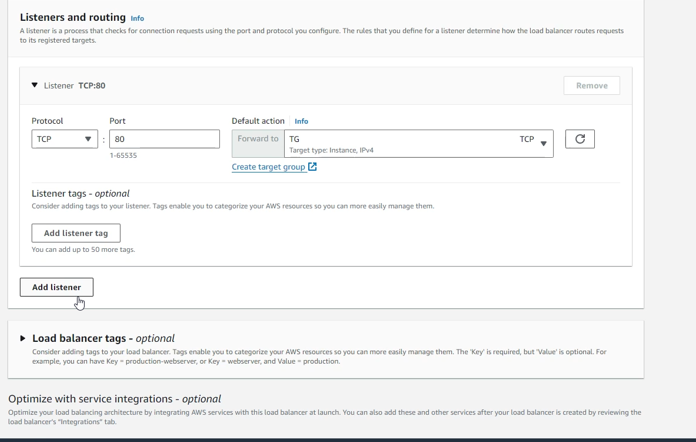Click the 'Listener TCP:80' header text

click(x=75, y=86)
